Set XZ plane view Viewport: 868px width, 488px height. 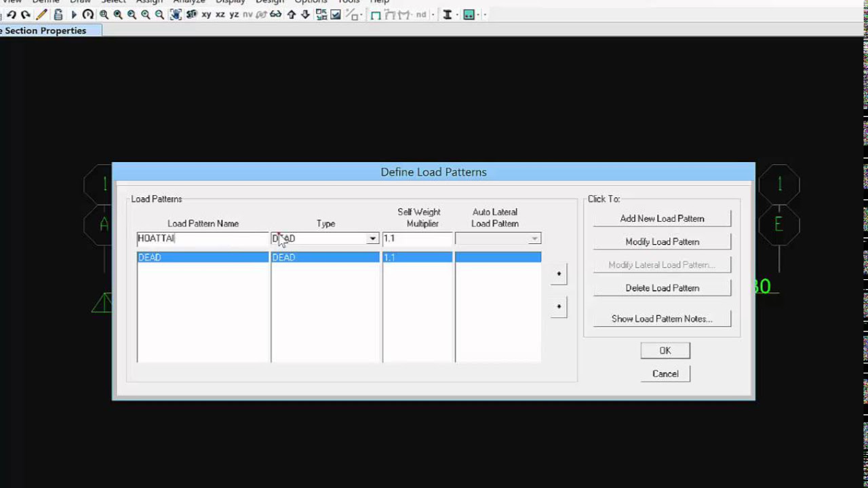[x=220, y=14]
